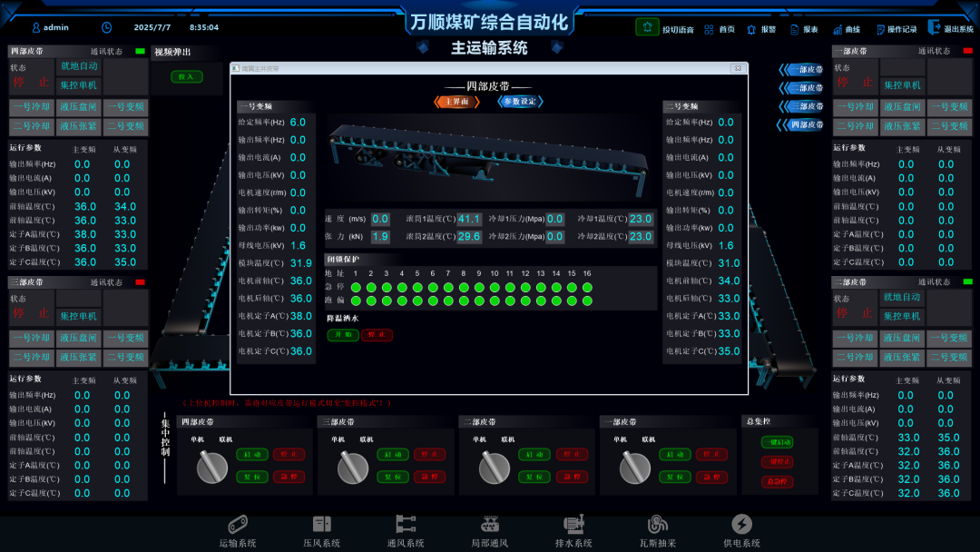Viewport: 980px width, 552px height.
Task: Open the 报表 report document icon
Action: (x=794, y=29)
